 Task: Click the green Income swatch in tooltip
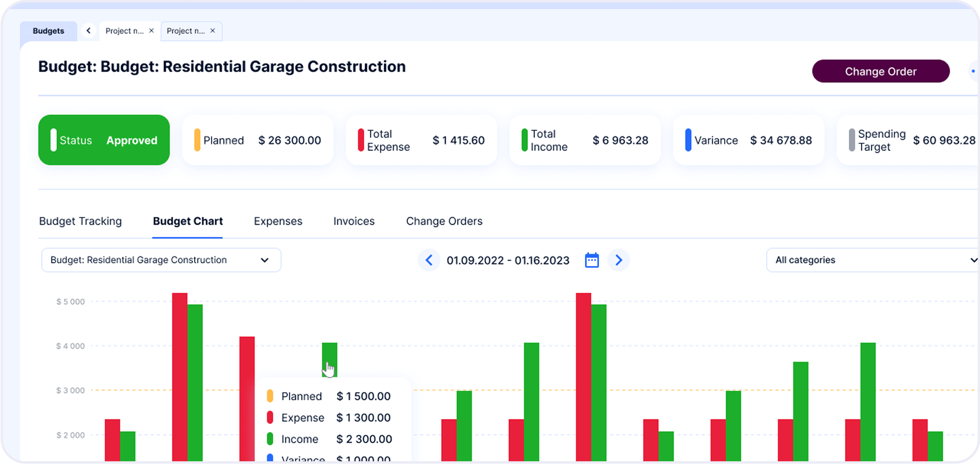(270, 439)
